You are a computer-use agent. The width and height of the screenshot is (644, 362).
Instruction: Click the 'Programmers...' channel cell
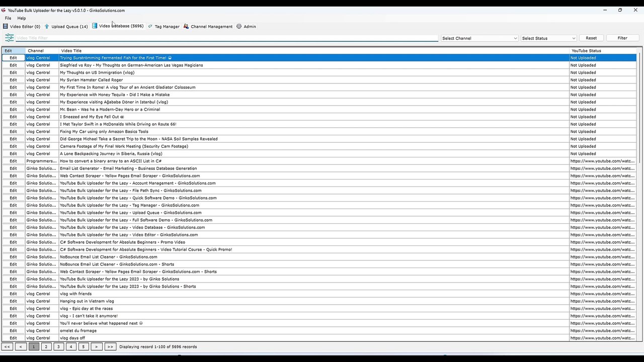click(42, 161)
